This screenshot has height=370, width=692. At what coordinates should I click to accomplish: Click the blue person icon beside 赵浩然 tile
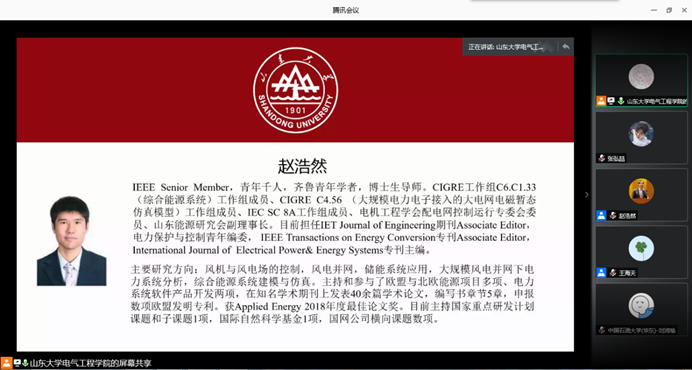click(x=601, y=215)
